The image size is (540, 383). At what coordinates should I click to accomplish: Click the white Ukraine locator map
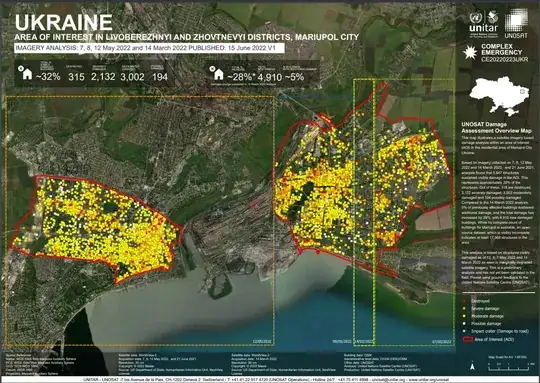499,96
